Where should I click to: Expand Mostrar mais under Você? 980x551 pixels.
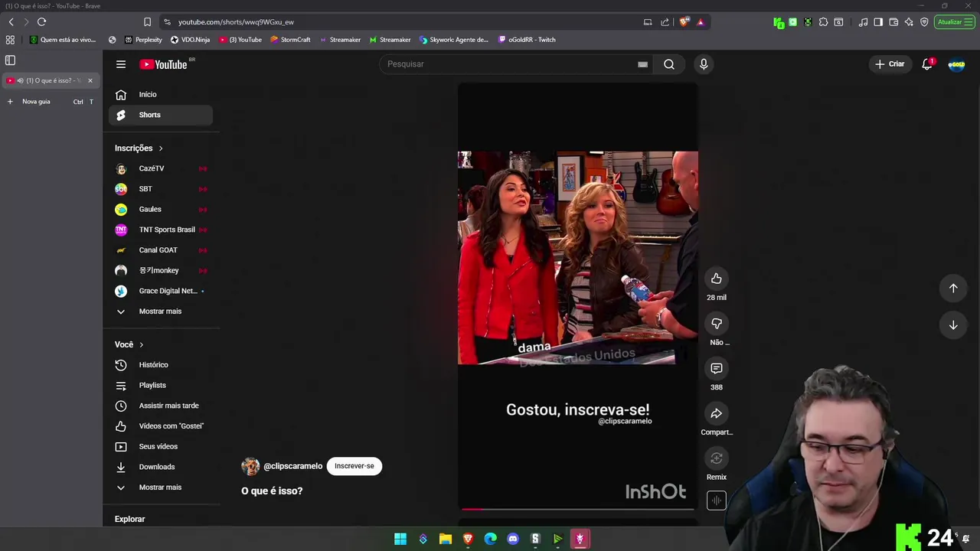point(161,487)
